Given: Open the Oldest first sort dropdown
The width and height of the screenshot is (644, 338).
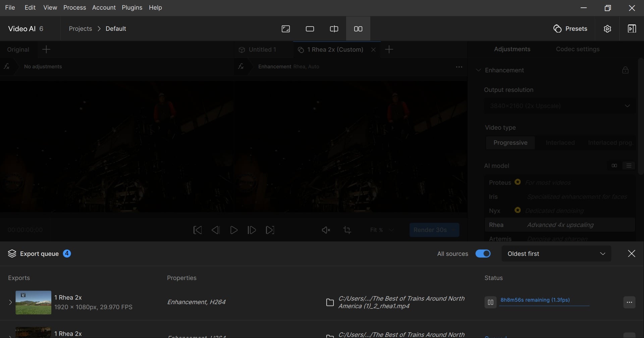Looking at the screenshot, I should click(x=556, y=254).
